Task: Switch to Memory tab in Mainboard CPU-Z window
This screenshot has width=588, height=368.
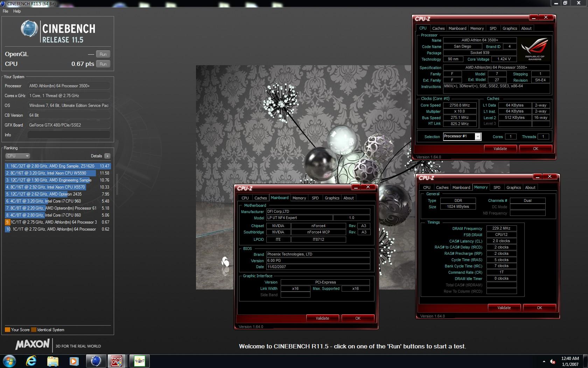Action: click(x=299, y=198)
